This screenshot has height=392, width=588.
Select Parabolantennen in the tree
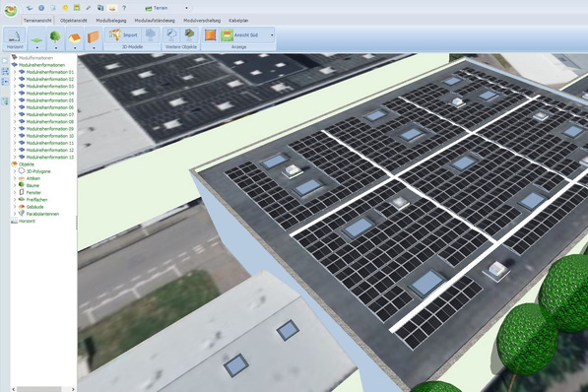pos(42,214)
